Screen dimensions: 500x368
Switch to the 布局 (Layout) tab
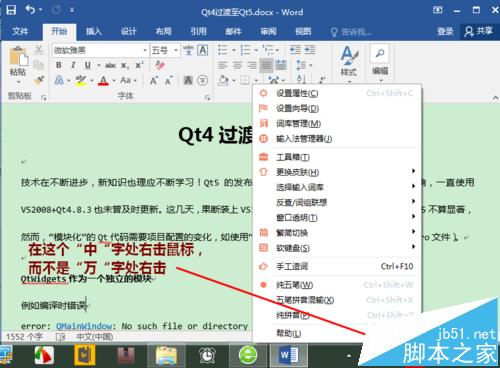click(x=164, y=31)
